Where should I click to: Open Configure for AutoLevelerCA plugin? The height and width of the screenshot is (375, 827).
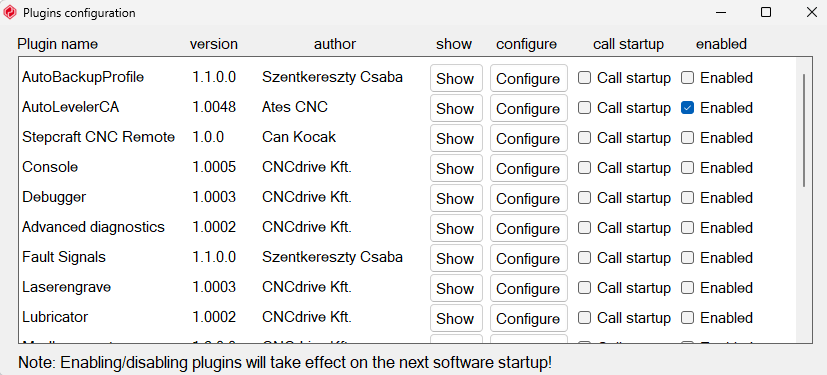click(x=528, y=109)
